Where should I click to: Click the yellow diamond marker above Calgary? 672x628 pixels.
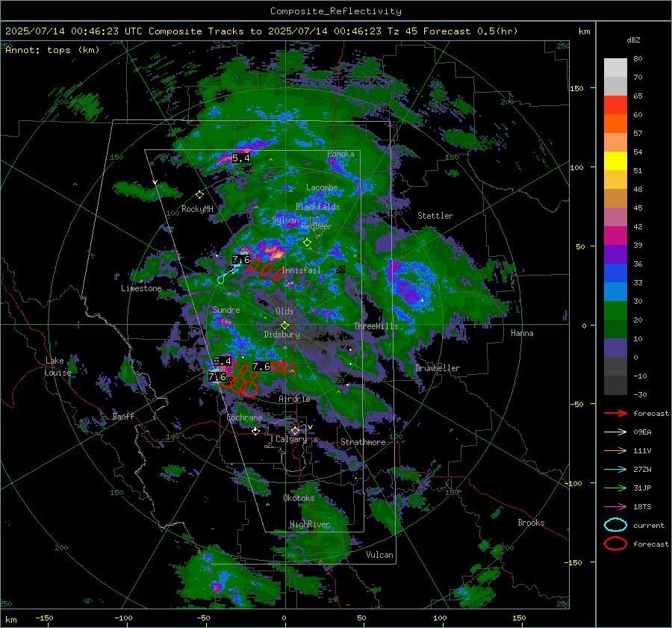pyautogui.click(x=295, y=431)
